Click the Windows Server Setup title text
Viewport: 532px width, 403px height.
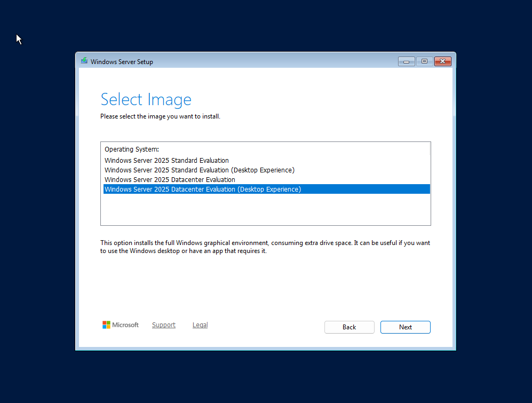coord(122,62)
